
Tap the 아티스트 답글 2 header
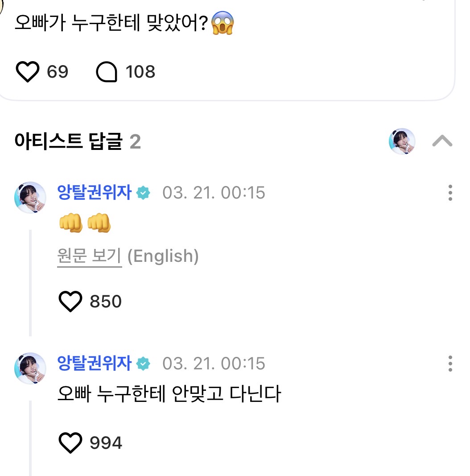(78, 142)
